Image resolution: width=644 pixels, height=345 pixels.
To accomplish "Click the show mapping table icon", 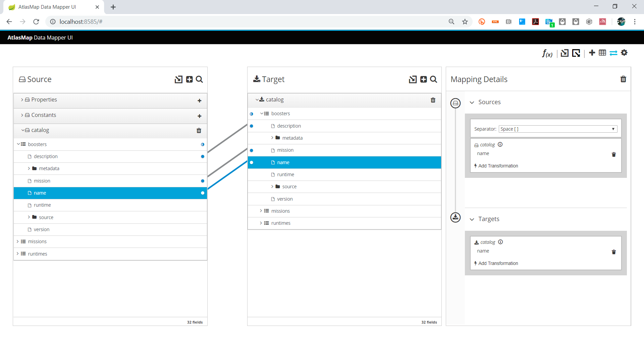I will click(602, 53).
